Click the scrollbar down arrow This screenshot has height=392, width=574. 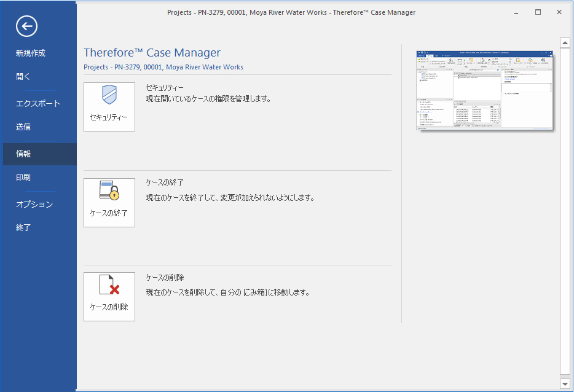click(565, 383)
